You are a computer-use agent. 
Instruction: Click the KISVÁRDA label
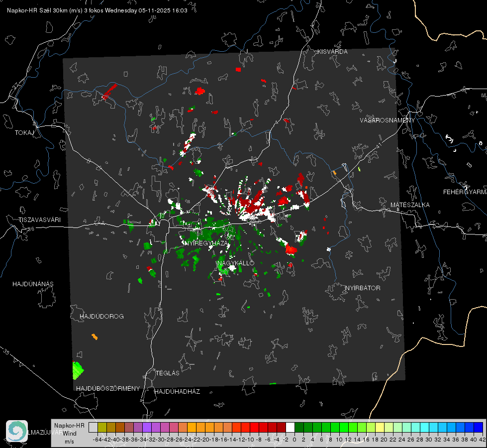[x=332, y=52]
